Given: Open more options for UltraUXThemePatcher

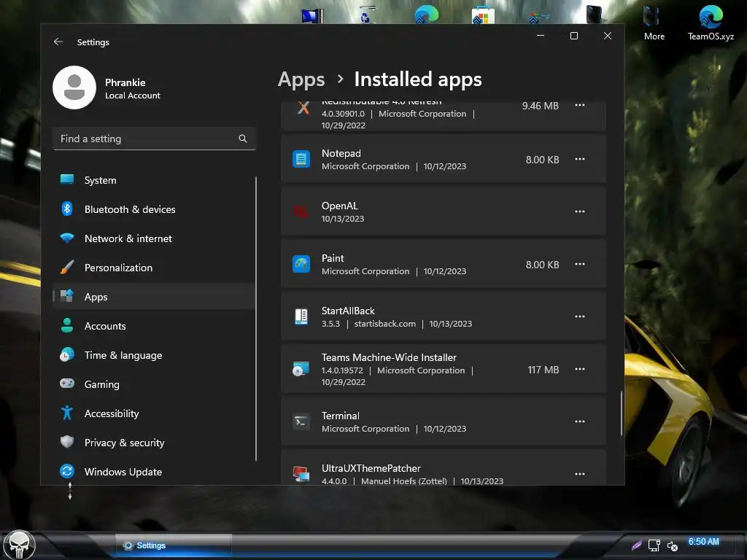Looking at the screenshot, I should pos(579,474).
